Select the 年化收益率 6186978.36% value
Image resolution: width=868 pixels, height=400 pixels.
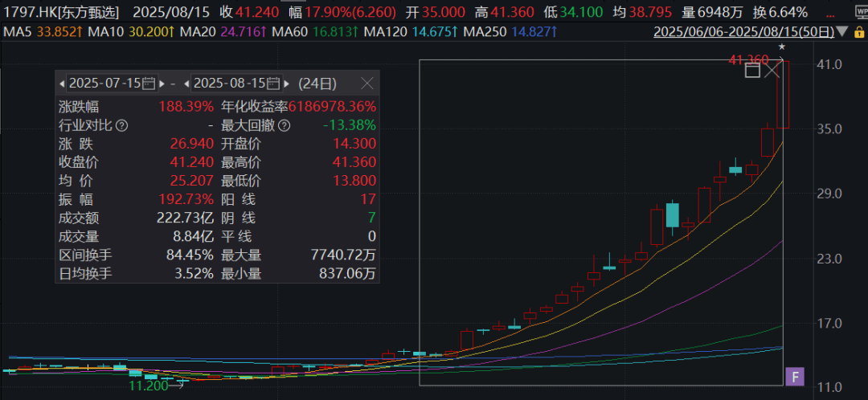tap(332, 106)
